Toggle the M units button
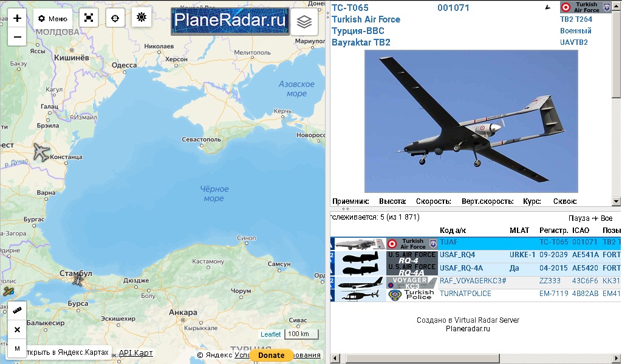 click(17, 349)
